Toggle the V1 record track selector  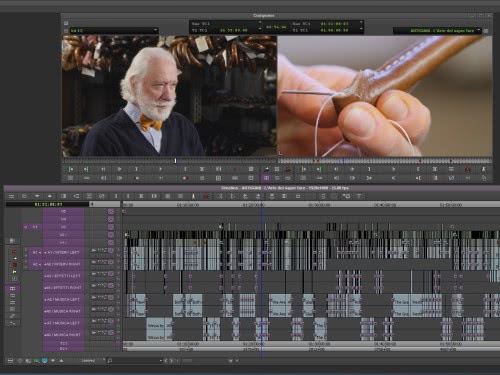63,243
